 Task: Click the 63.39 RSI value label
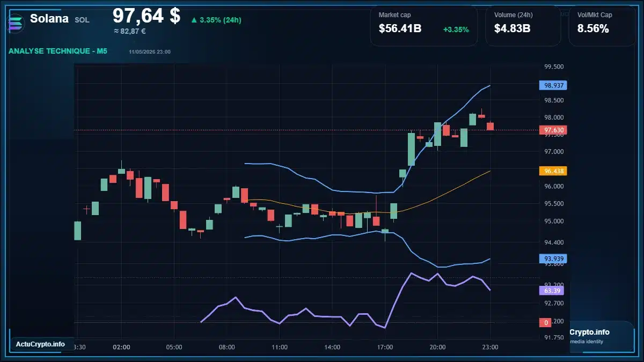[x=552, y=290]
